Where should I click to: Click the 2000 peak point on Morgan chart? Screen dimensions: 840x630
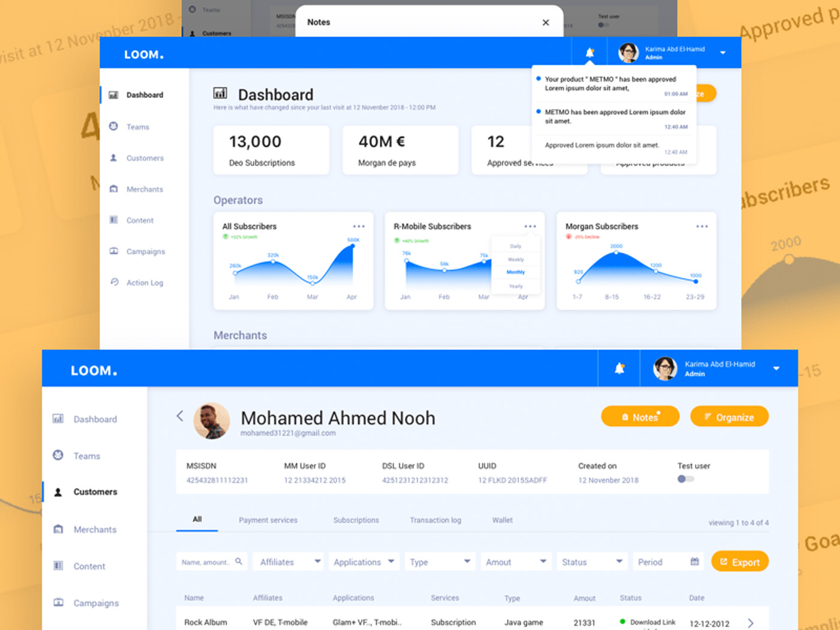pos(616,253)
